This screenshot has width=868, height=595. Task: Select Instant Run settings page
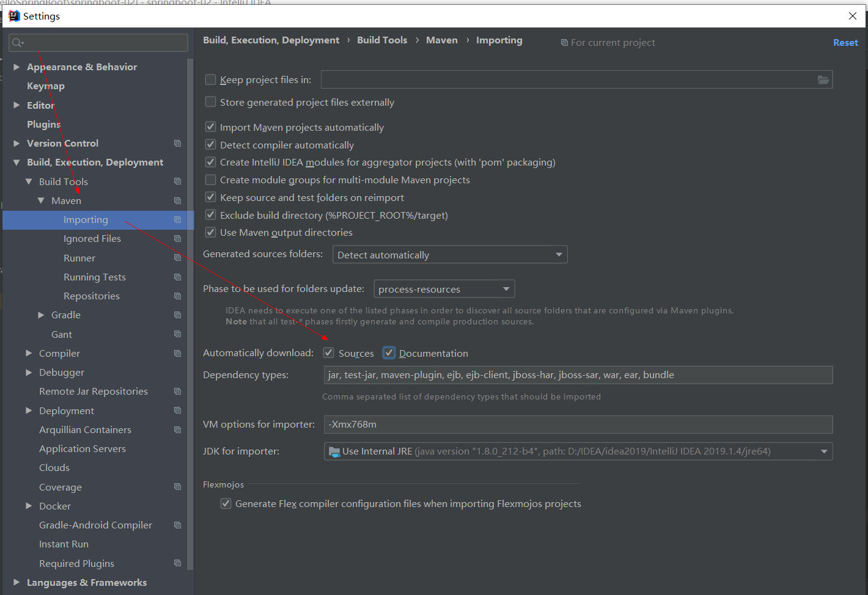(64, 544)
